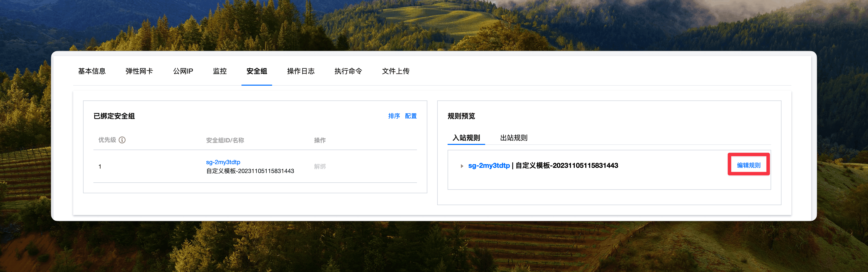
Task: Click the 排序 link
Action: tap(394, 116)
